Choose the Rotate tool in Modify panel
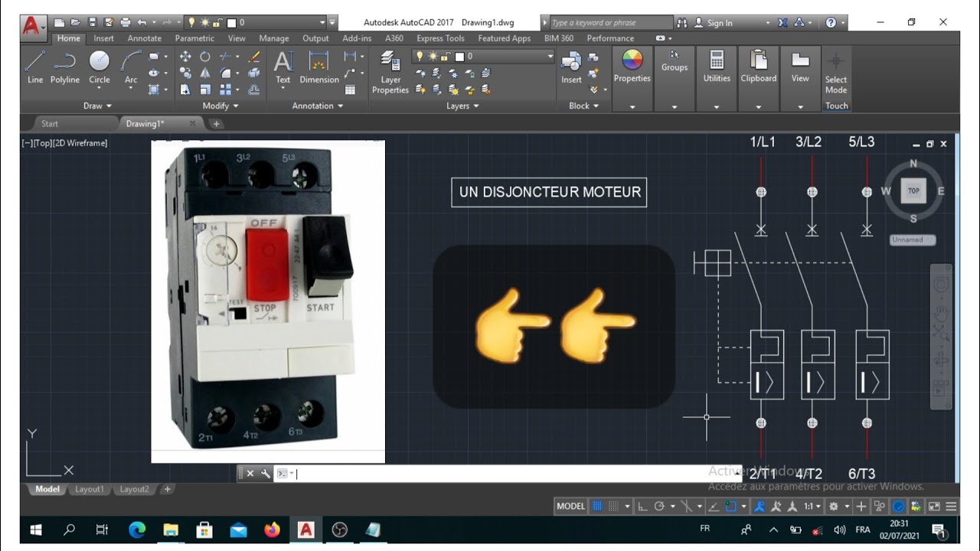 (x=205, y=57)
